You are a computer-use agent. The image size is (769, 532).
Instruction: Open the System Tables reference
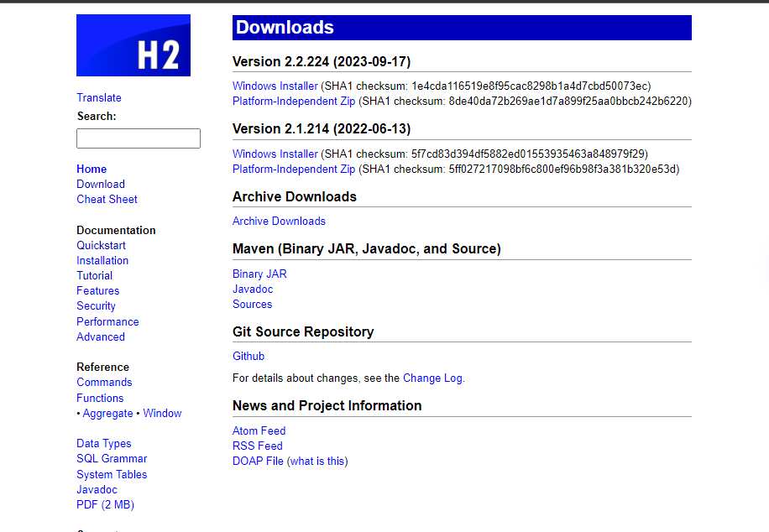tap(112, 475)
